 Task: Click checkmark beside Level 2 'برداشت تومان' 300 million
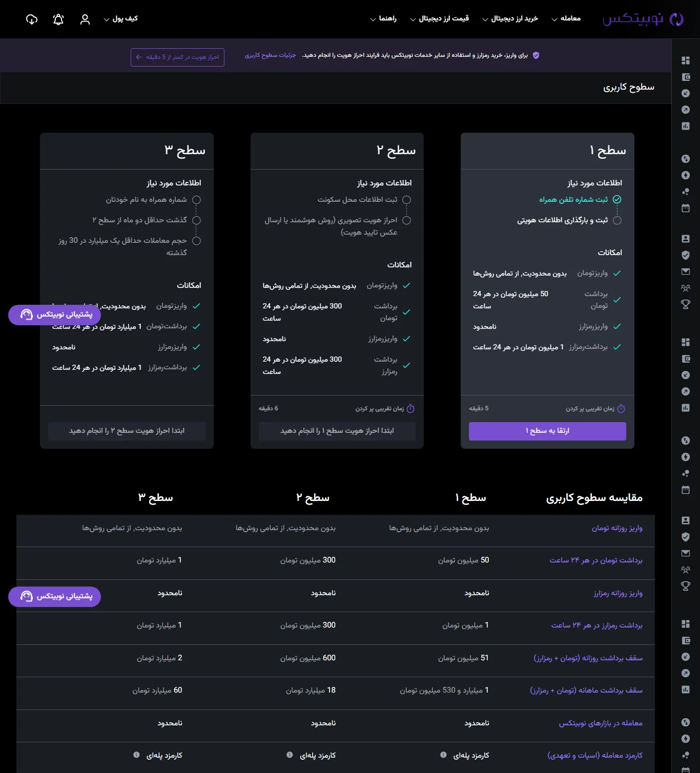coord(406,312)
